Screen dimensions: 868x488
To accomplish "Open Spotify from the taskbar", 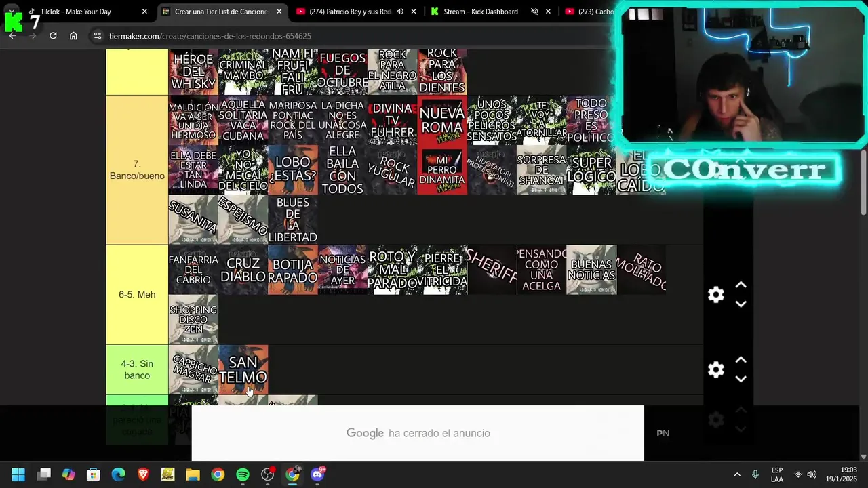I will [242, 474].
